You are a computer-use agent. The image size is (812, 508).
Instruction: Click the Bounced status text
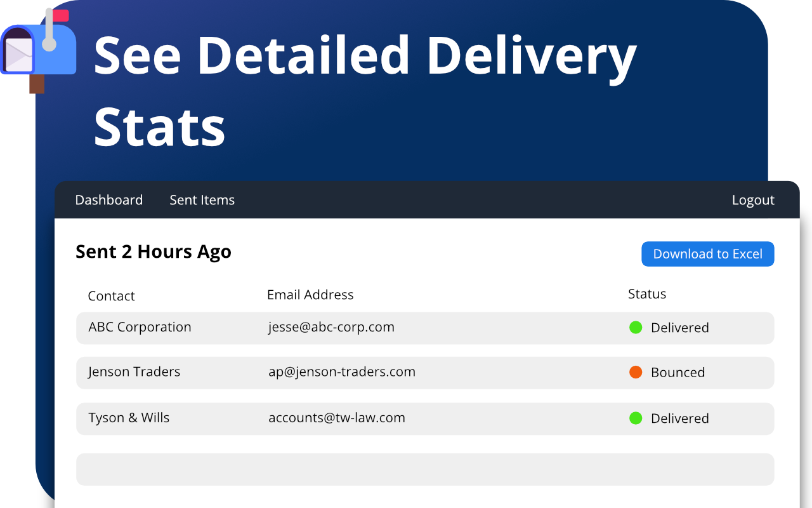678,372
